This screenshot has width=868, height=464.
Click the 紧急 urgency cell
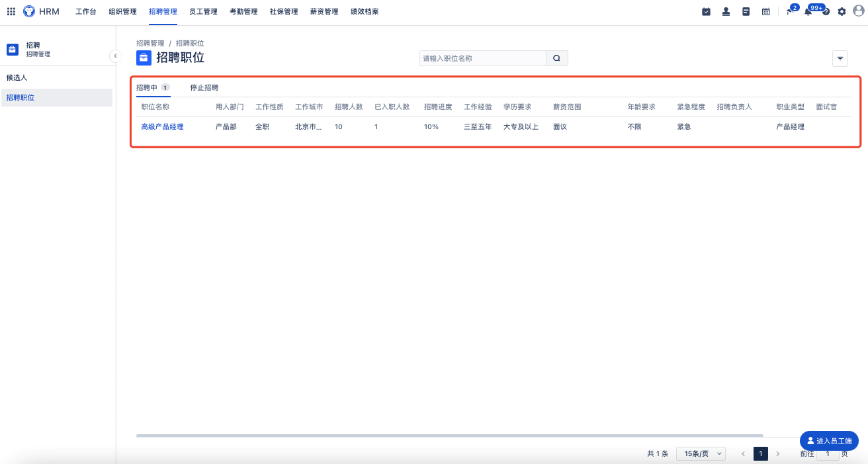click(683, 126)
